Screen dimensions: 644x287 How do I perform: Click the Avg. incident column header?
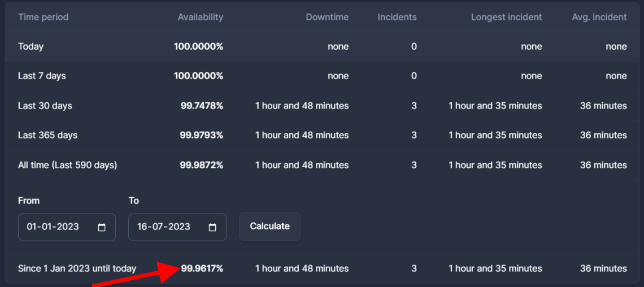(x=599, y=18)
